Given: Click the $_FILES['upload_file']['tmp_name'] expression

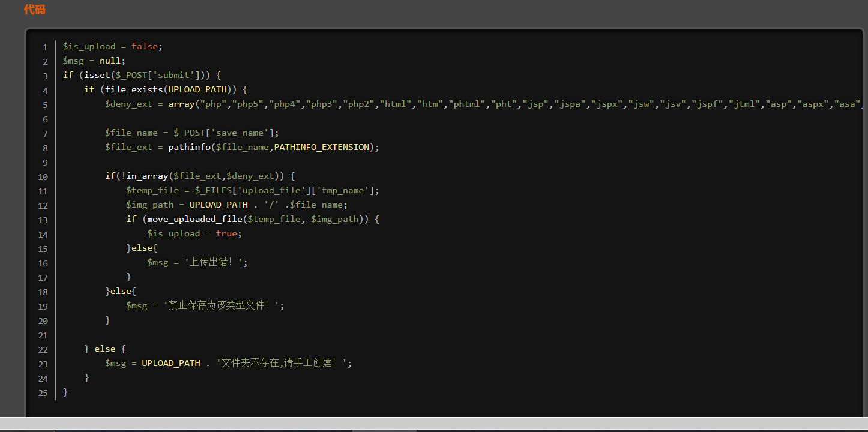Looking at the screenshot, I should click(285, 190).
